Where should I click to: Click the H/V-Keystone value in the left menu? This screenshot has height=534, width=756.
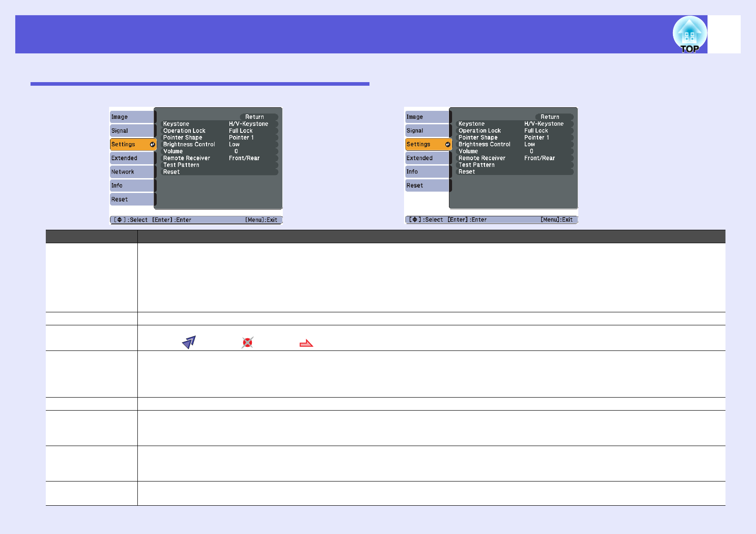(x=249, y=124)
